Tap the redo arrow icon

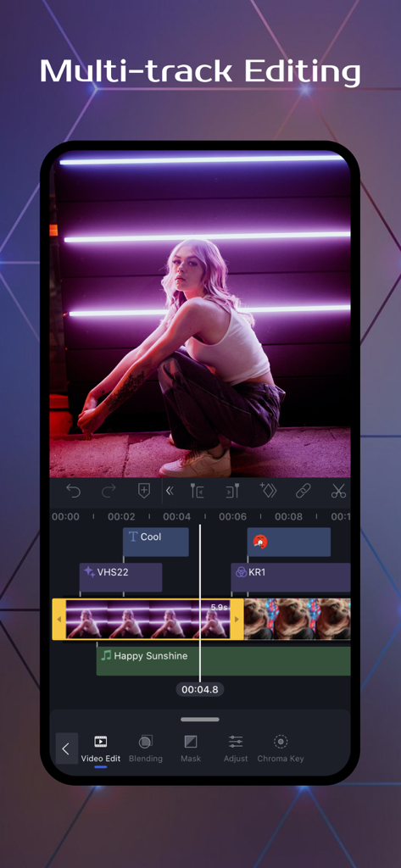coord(109,490)
